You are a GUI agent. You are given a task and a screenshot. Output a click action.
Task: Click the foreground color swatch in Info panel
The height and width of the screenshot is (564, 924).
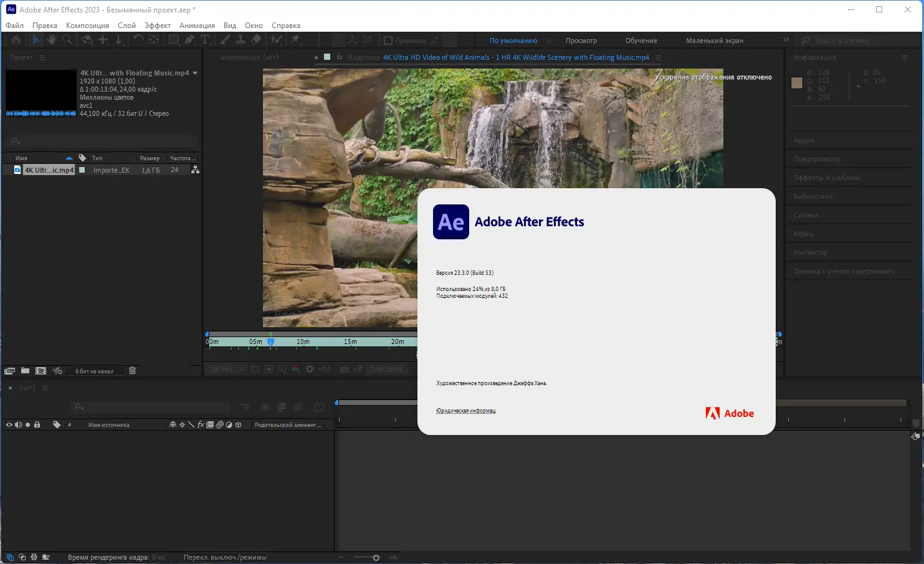pyautogui.click(x=796, y=82)
